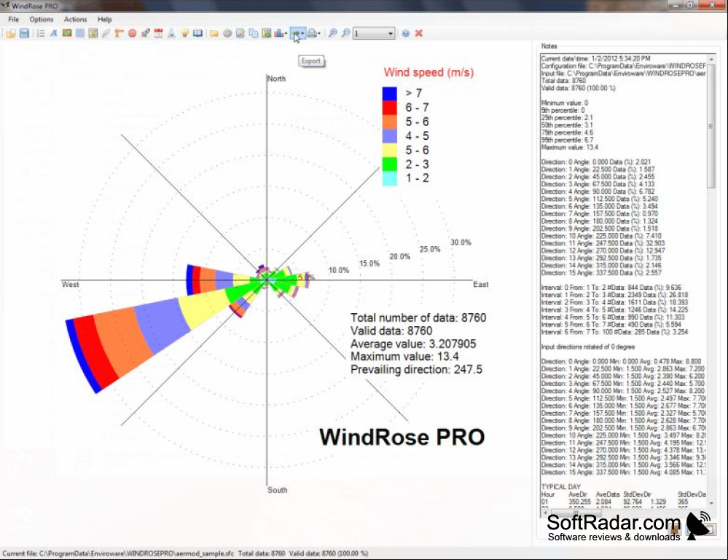Click the '30.0%' ring label
Screen dimensions: 728x560
[x=461, y=242]
